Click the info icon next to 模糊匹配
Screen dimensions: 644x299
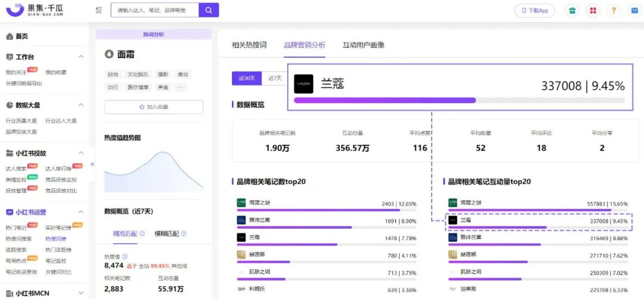tap(184, 234)
